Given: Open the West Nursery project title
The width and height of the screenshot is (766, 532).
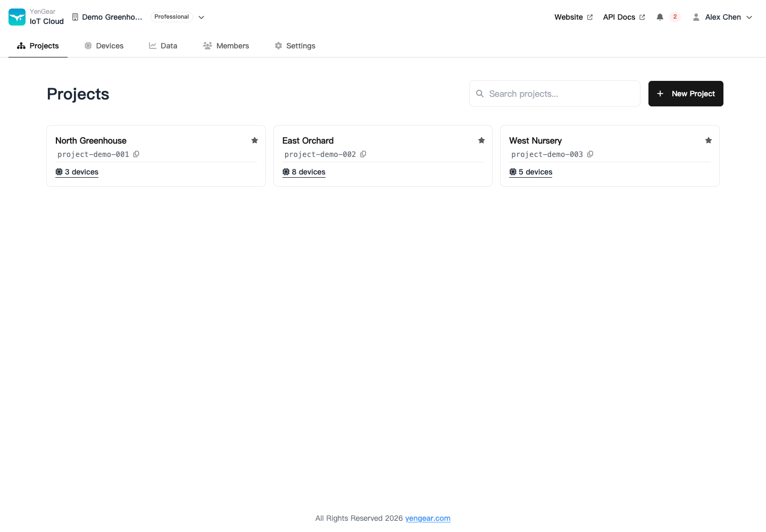Looking at the screenshot, I should click(x=535, y=140).
